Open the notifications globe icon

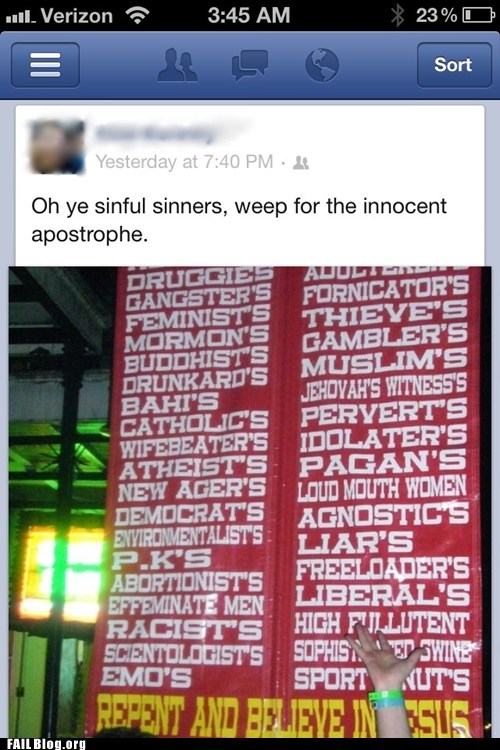[x=322, y=65]
